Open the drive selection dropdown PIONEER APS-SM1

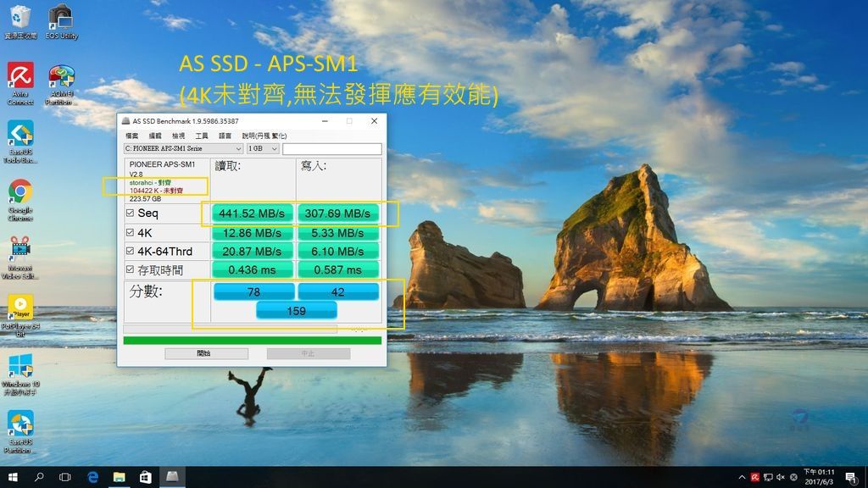point(183,148)
